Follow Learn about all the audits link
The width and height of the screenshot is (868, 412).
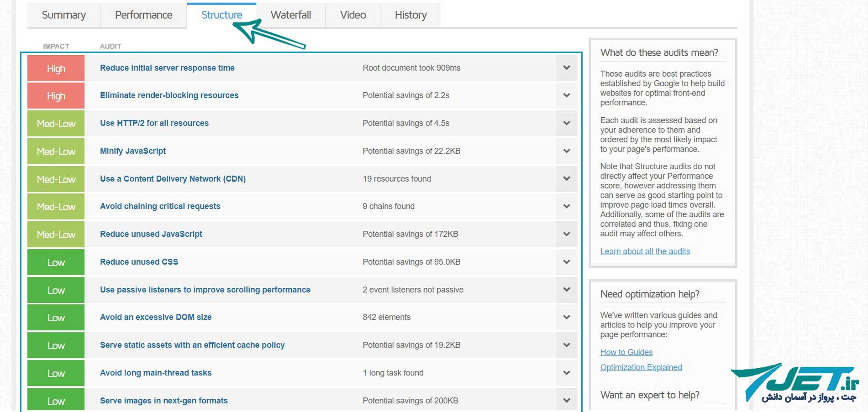(645, 251)
